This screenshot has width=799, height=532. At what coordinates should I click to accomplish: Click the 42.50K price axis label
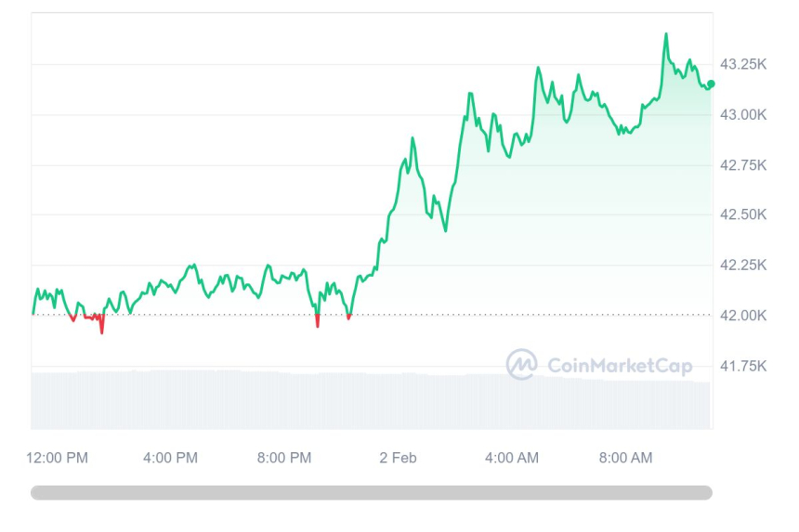743,215
